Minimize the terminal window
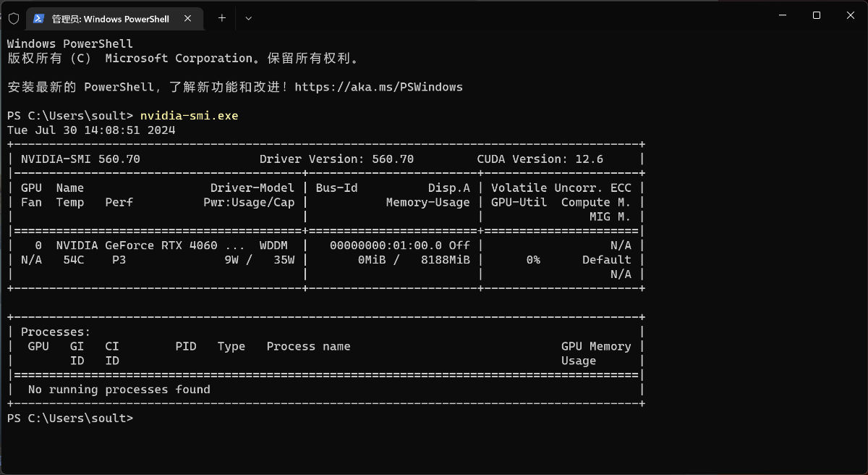The height and width of the screenshot is (475, 868). (x=783, y=15)
